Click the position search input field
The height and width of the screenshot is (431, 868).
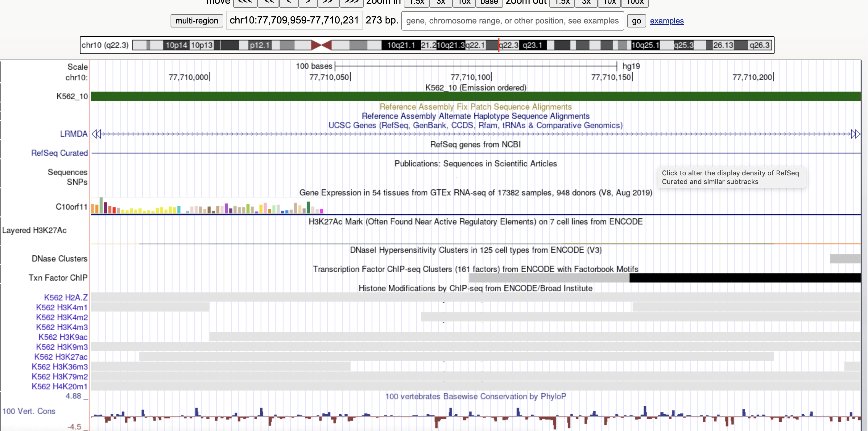(x=512, y=21)
